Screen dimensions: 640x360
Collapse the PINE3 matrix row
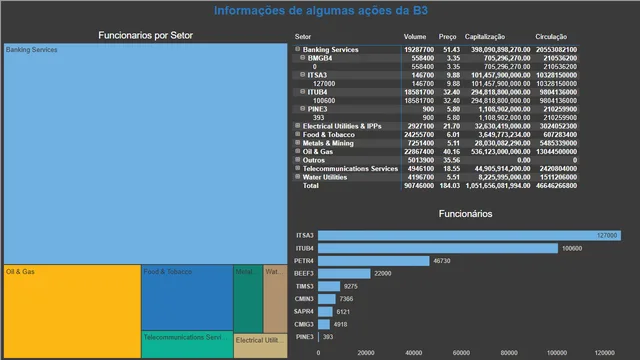pyautogui.click(x=302, y=109)
